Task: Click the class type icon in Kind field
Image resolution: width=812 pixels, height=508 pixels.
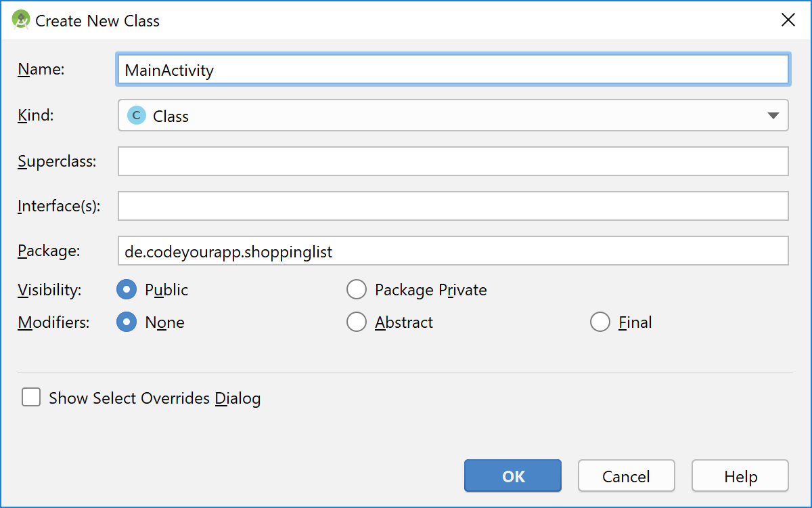Action: [136, 116]
